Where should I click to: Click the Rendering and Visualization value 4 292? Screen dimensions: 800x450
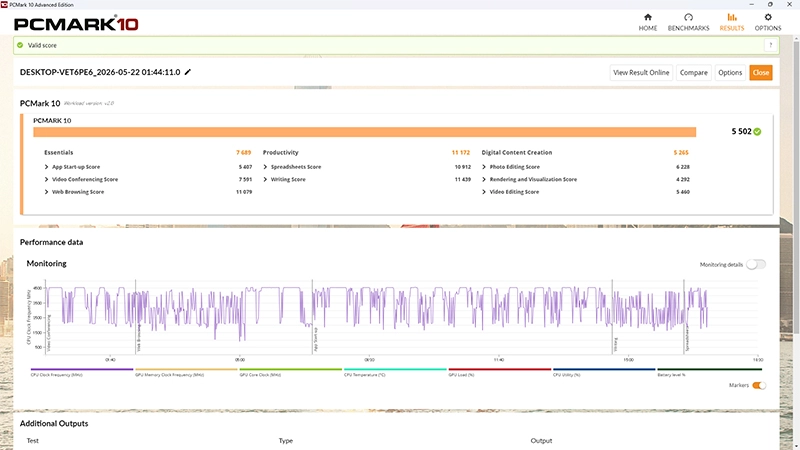[x=683, y=180]
